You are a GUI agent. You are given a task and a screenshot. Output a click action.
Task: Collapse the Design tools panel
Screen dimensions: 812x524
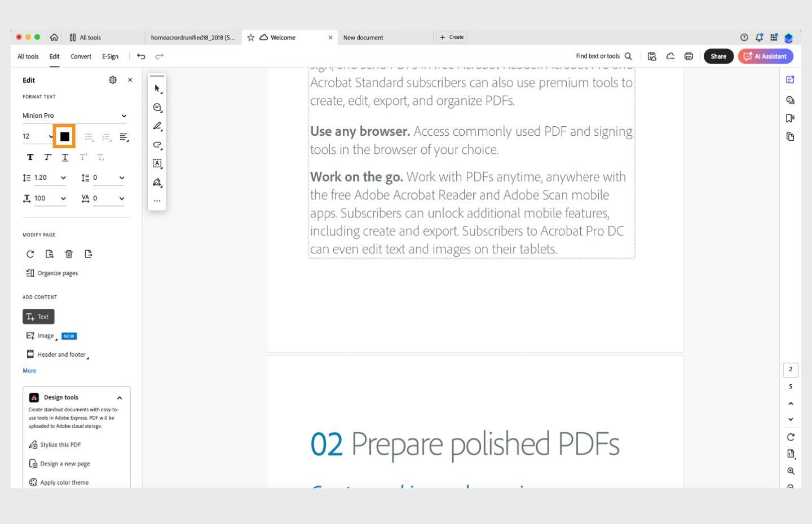120,397
